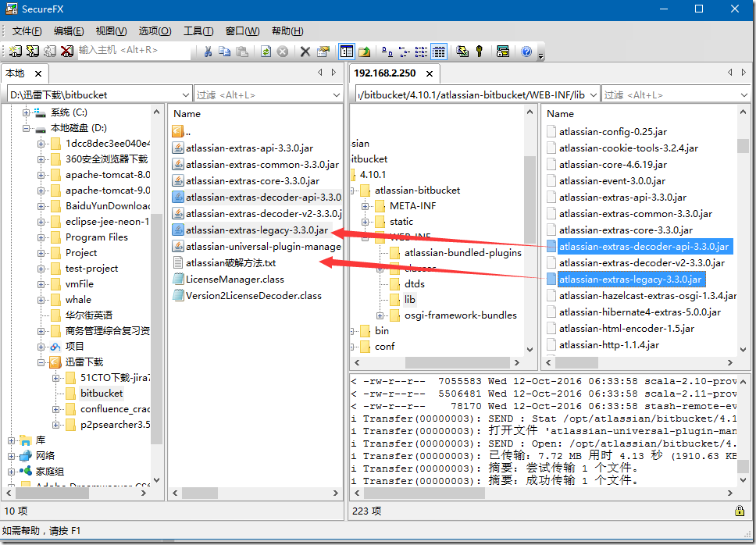Click the Stop transfer gray circle icon
Screen dimensions: 756x545
[283, 52]
